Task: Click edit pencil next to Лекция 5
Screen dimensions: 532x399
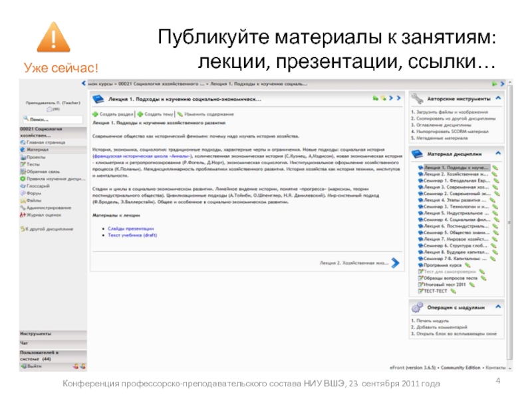Action: (x=495, y=213)
